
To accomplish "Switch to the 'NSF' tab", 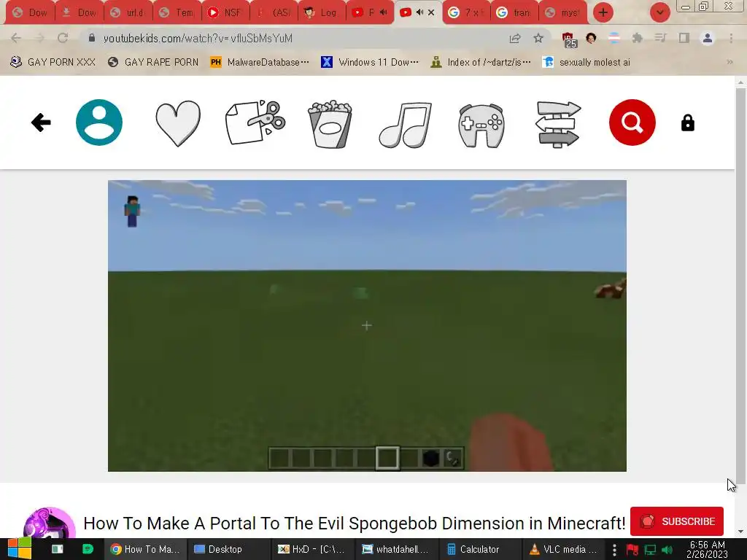I will coord(226,12).
